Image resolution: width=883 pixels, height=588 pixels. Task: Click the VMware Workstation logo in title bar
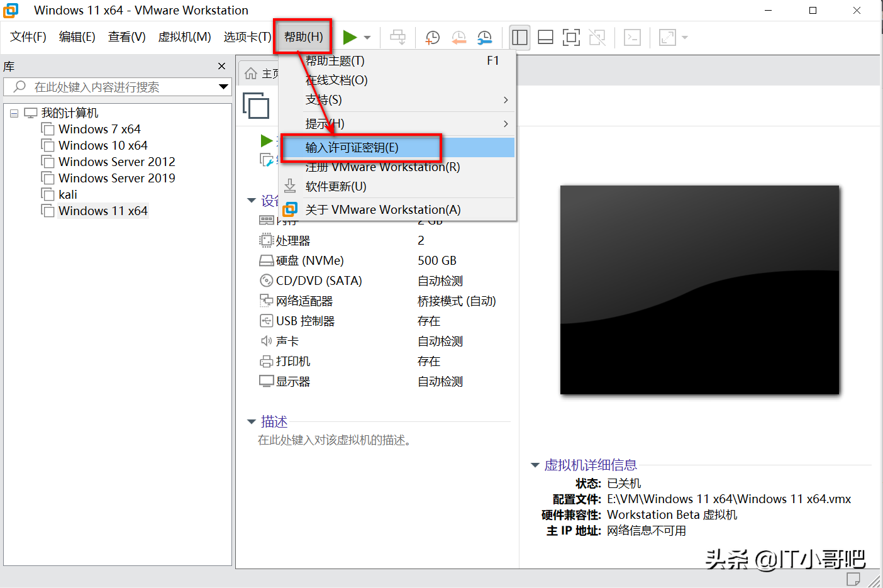pyautogui.click(x=10, y=10)
